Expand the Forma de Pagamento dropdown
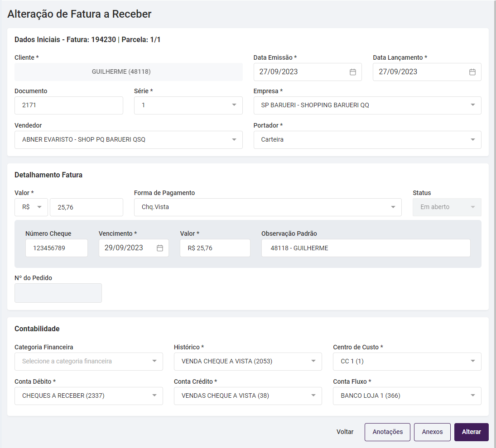This screenshot has width=496, height=448. 393,207
